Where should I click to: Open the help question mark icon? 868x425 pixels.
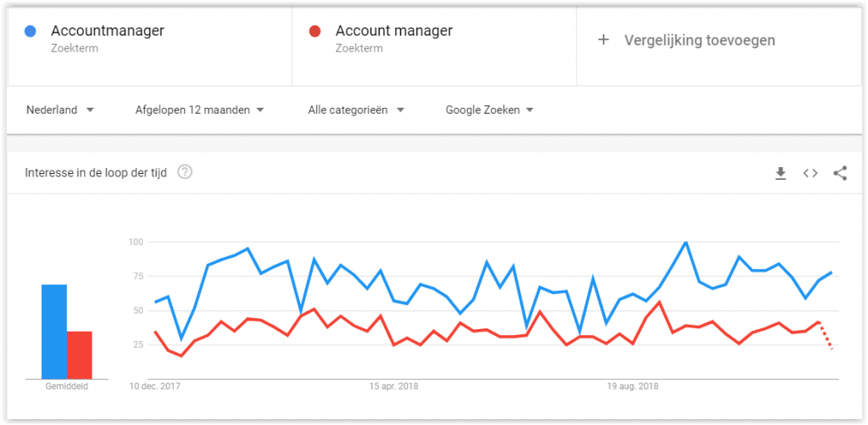[x=185, y=172]
